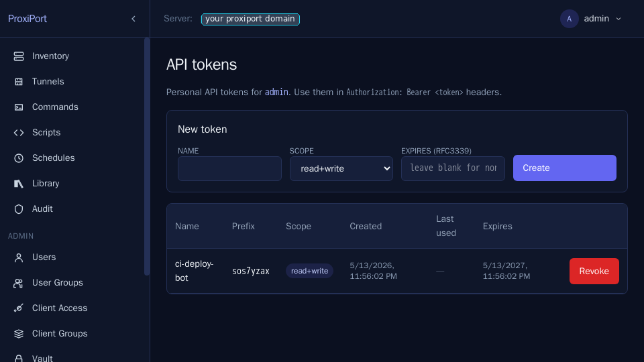
Task: Click the API tokens page heading
Action: 202,64
